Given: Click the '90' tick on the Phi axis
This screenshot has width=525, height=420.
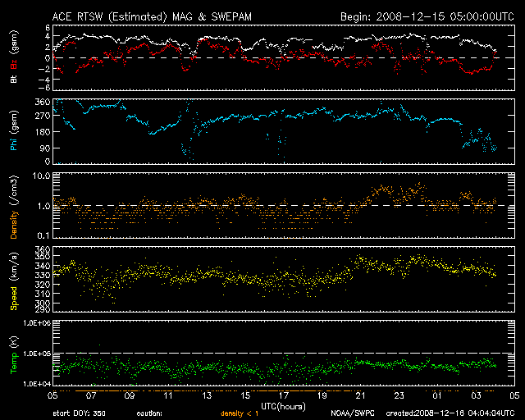Looking at the screenshot, I should [x=45, y=148].
